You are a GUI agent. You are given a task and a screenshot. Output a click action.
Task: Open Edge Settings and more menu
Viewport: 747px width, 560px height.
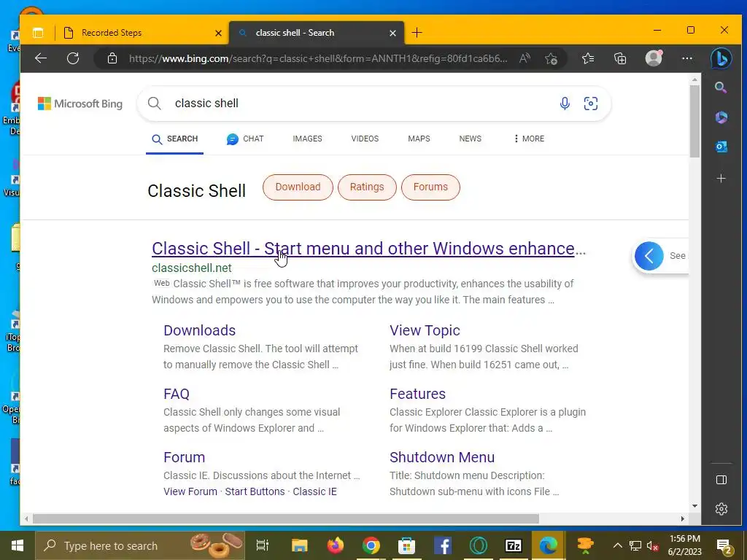[687, 58]
